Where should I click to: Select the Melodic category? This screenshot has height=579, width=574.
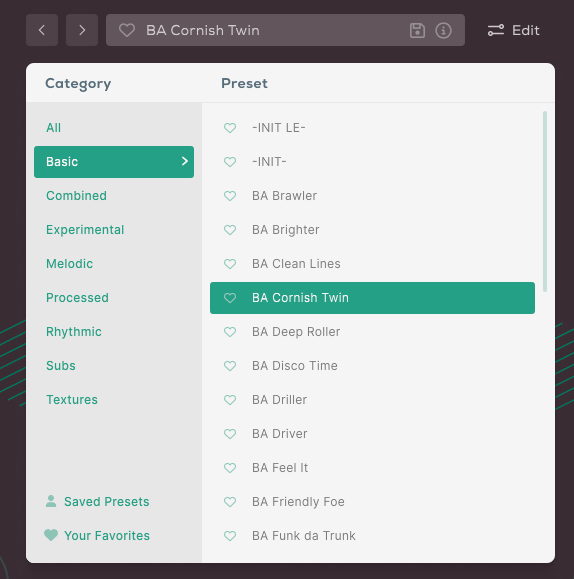(x=69, y=264)
